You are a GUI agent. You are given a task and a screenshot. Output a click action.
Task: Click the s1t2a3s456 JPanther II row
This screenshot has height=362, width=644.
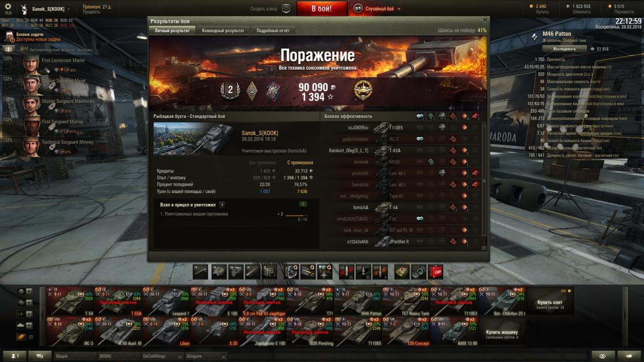(x=401, y=242)
